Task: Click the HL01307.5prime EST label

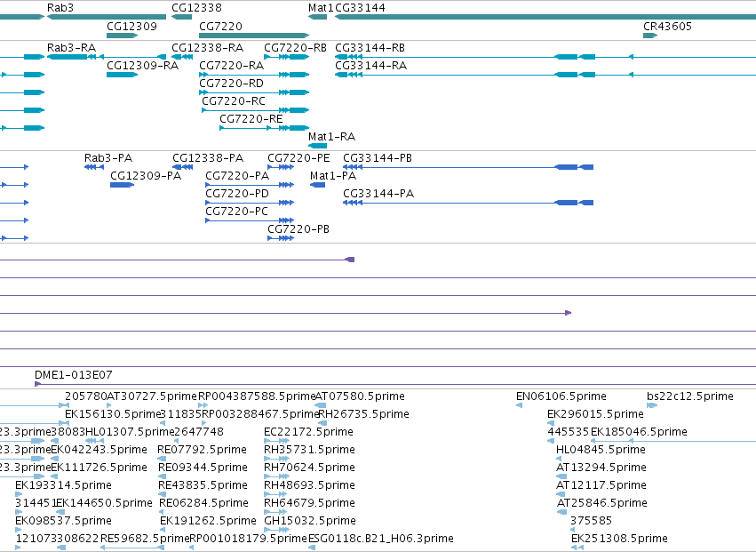Action: pos(130,431)
